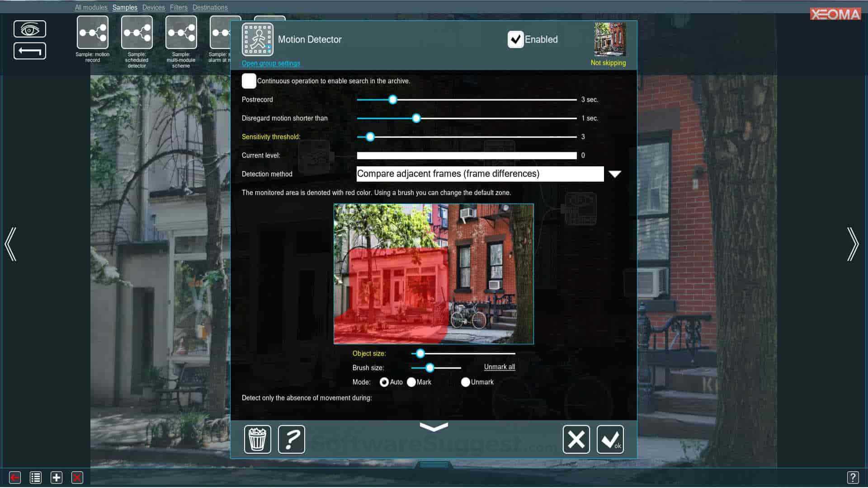This screenshot has height=488, width=868.
Task: Click the dropdown arrow beside detection method
Action: point(615,174)
